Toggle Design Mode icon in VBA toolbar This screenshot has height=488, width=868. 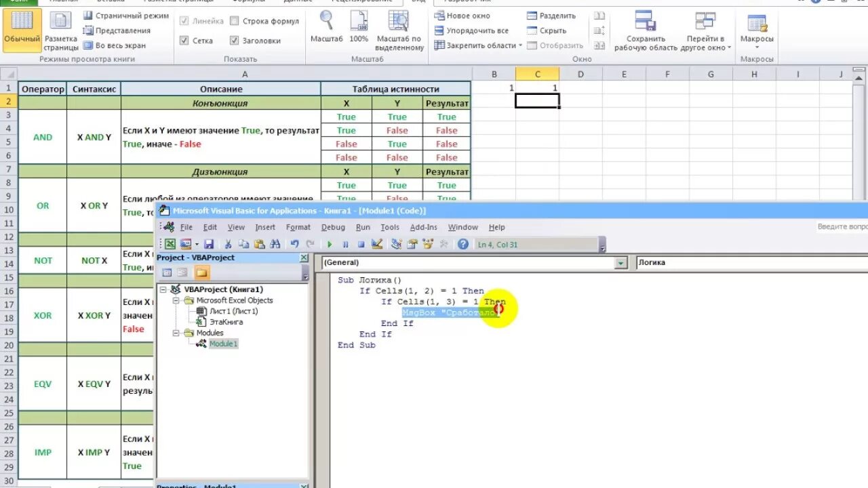click(x=377, y=244)
